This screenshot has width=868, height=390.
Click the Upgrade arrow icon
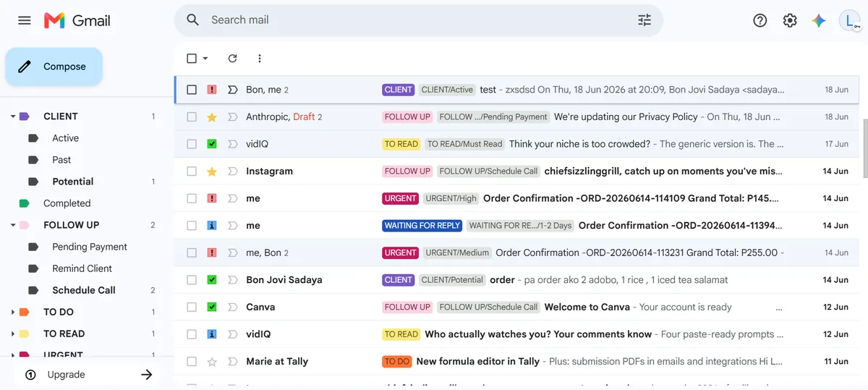click(147, 375)
